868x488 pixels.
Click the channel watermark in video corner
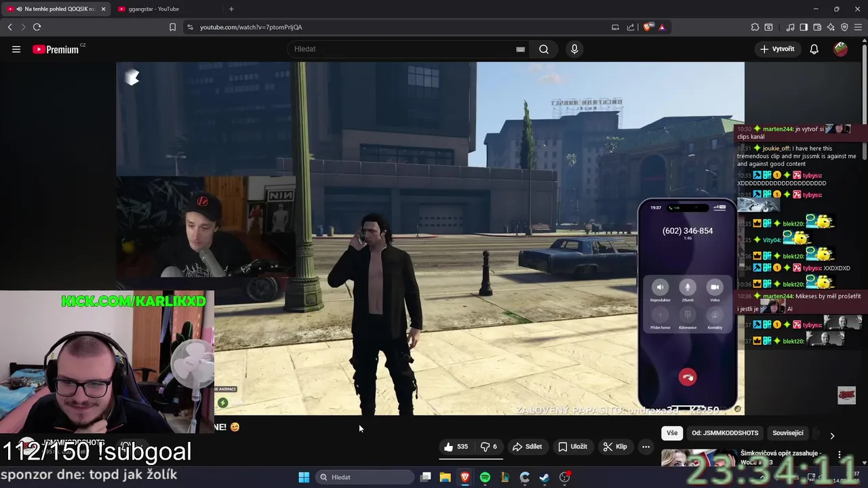point(846,395)
